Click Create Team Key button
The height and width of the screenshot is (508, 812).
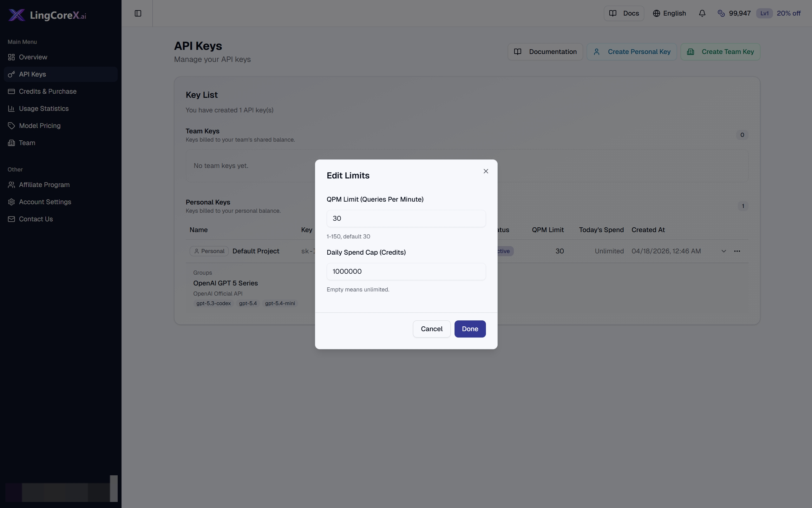point(720,52)
